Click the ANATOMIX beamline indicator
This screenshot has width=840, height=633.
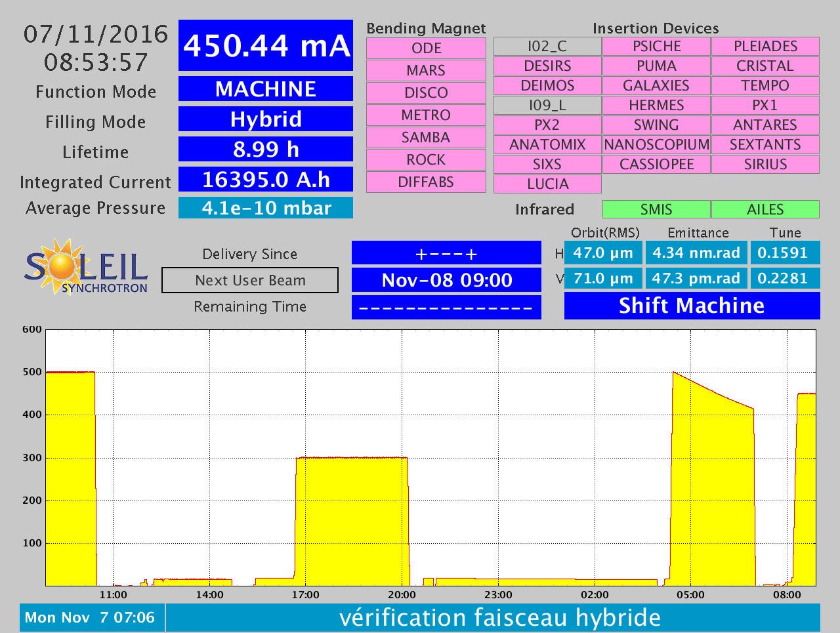[x=547, y=144]
